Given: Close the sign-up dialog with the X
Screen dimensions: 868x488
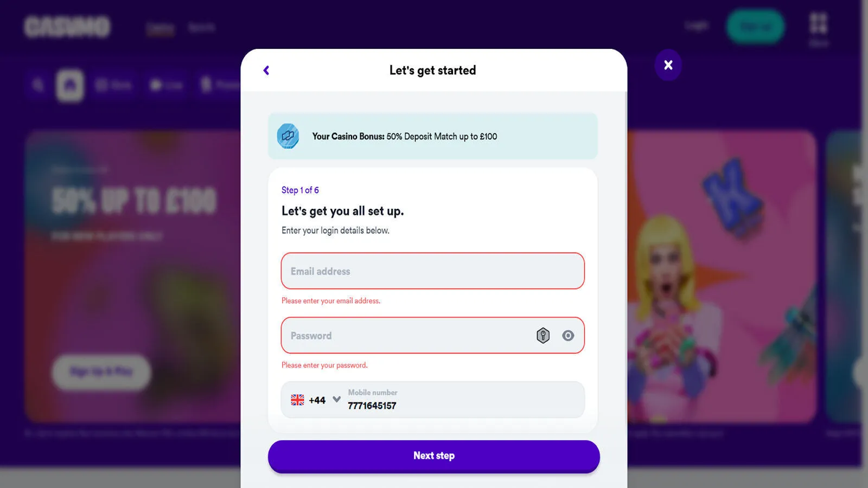Looking at the screenshot, I should tap(668, 65).
